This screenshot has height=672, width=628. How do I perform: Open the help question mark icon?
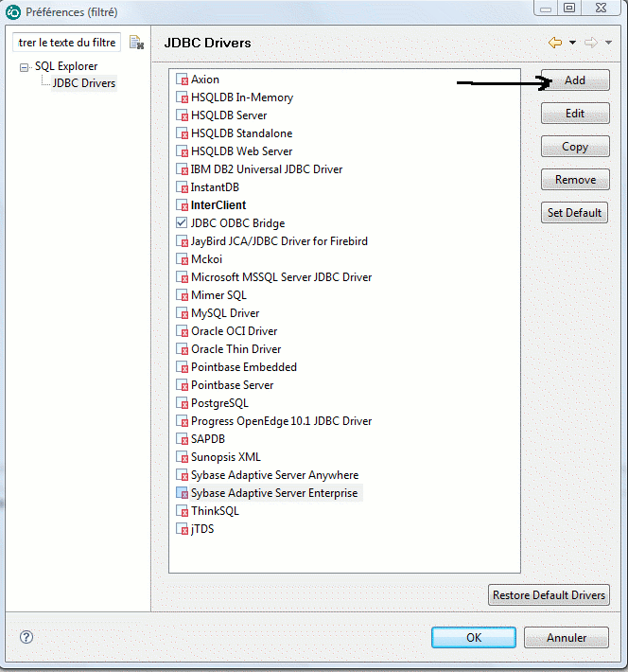click(26, 637)
